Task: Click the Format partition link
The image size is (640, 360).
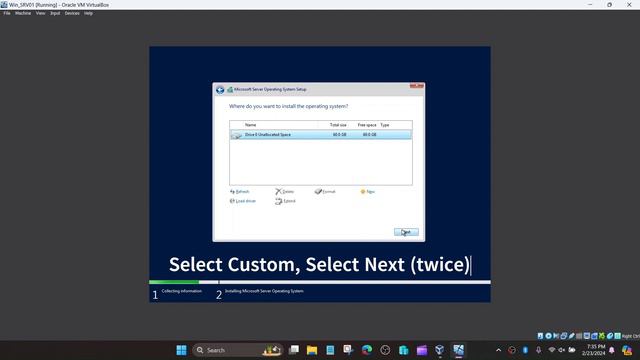Action: pos(325,191)
